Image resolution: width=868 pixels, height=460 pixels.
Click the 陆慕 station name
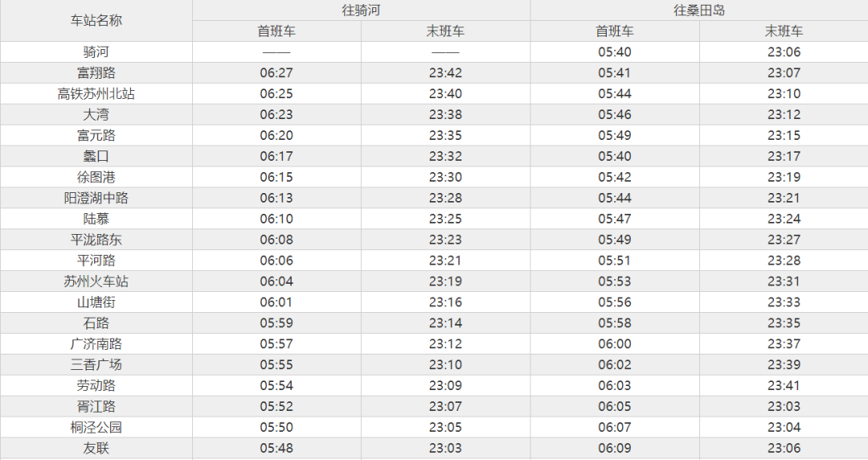click(x=96, y=219)
